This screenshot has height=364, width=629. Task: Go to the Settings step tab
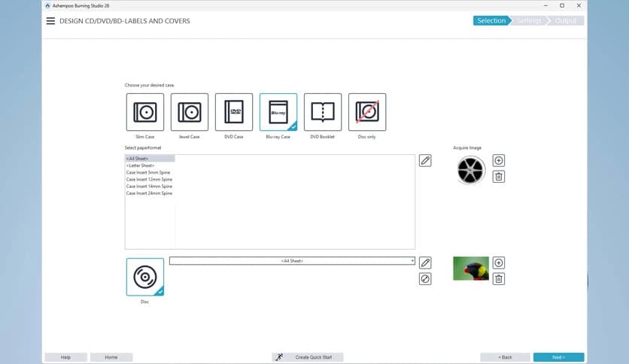(x=529, y=21)
